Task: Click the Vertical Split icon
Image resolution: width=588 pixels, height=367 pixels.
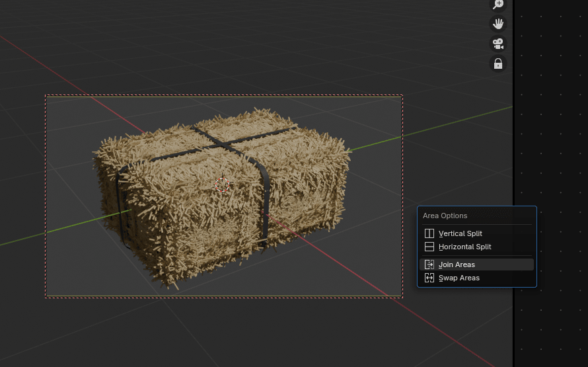Action: 429,233
